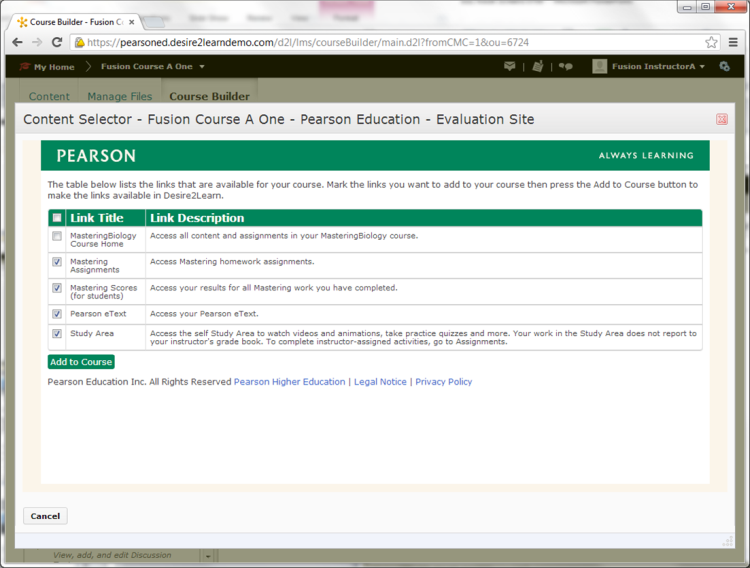Open the settings gear icon
Viewport: 750px width, 568px height.
725,67
